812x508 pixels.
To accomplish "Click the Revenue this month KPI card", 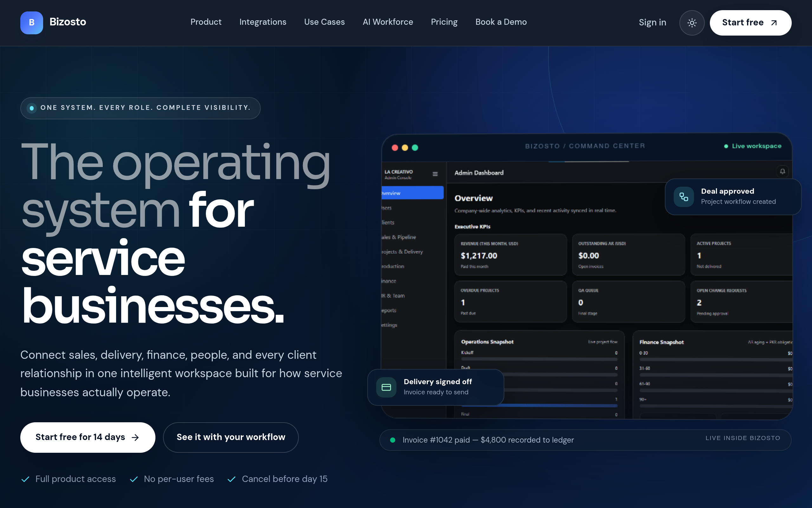I will (510, 255).
